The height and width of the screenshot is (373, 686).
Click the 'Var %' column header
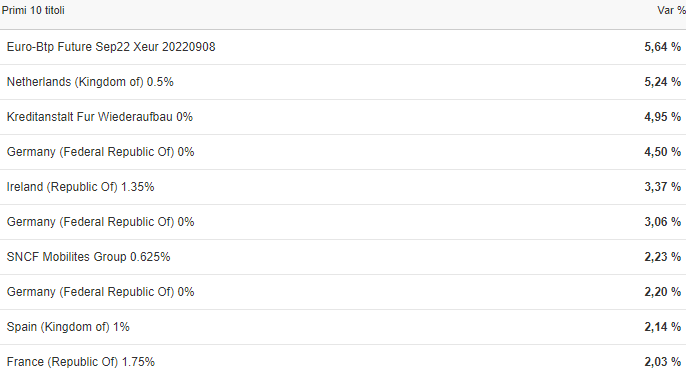(x=672, y=10)
